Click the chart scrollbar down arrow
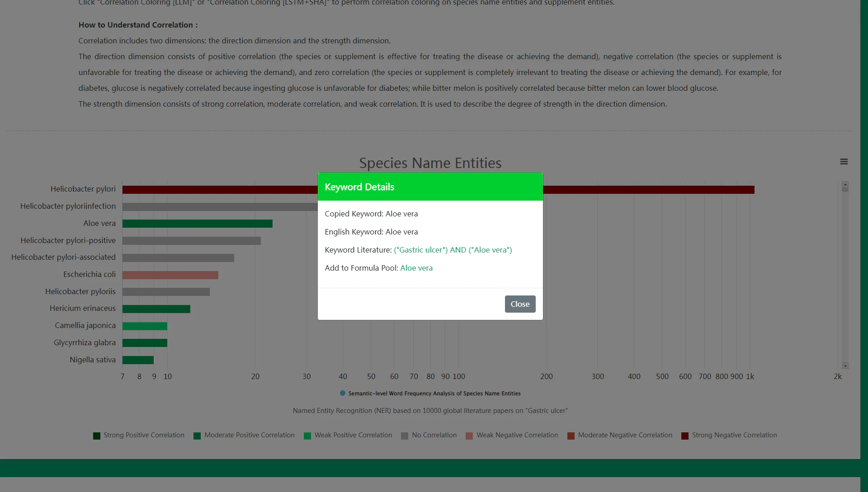 tap(844, 365)
